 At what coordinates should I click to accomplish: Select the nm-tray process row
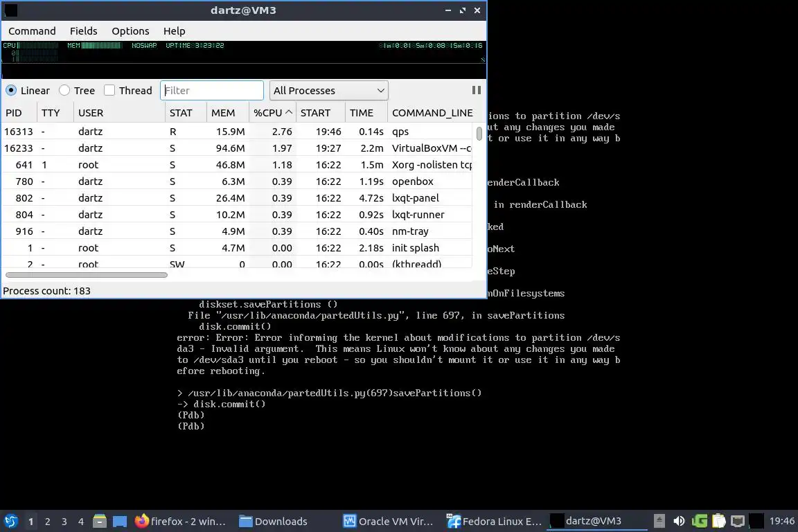(237, 231)
